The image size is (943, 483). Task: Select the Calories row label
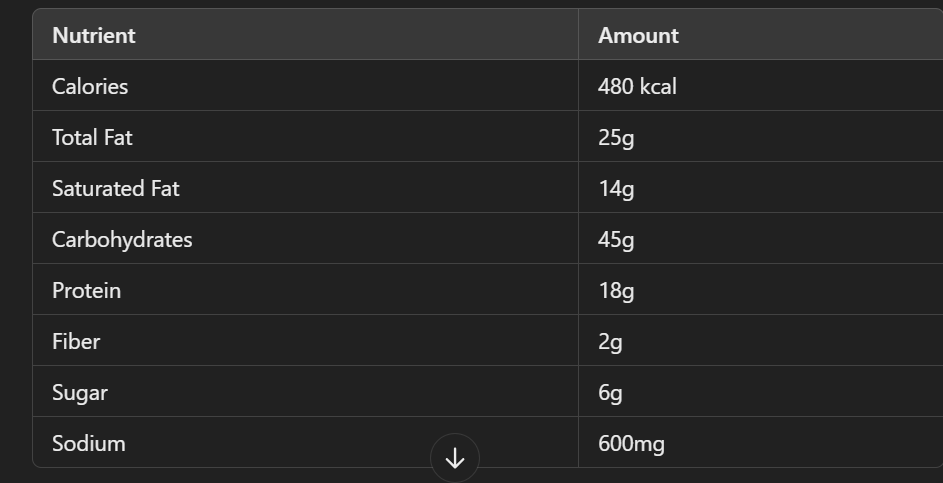click(90, 87)
